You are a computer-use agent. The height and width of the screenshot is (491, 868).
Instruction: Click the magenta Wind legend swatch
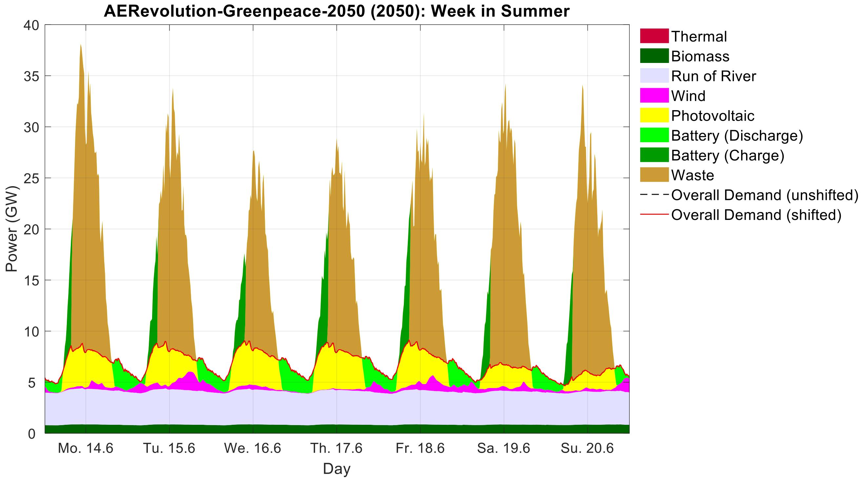click(654, 95)
